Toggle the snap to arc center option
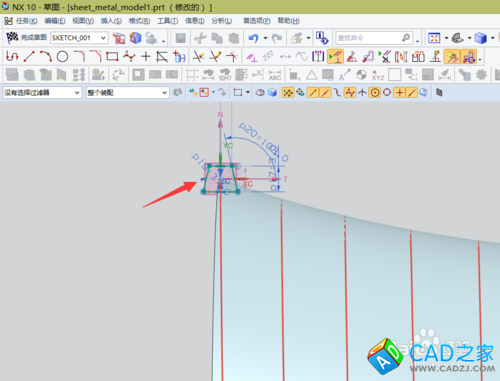 click(x=375, y=92)
